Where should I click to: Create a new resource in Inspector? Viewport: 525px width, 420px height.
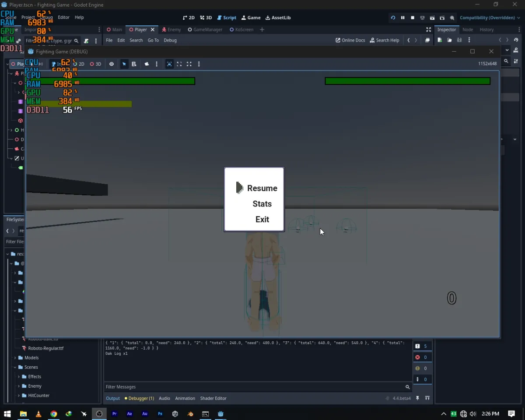(x=440, y=40)
